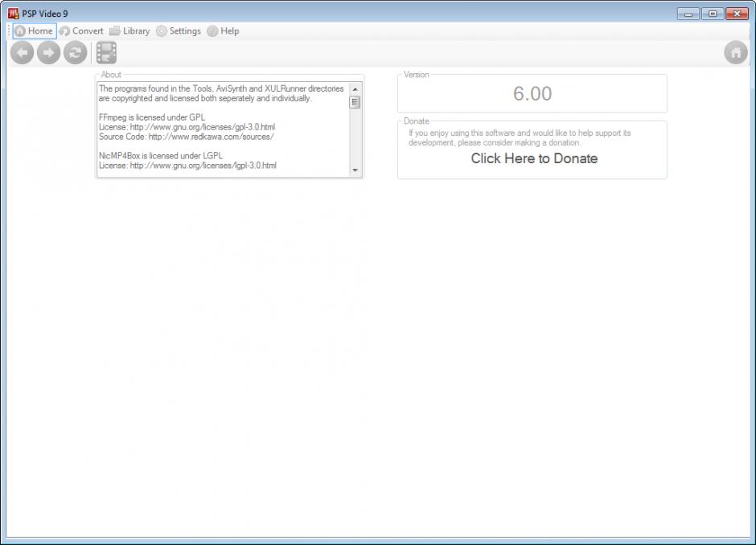This screenshot has height=545, width=756.
Task: Click the About box scroll up arrow
Action: tap(355, 89)
